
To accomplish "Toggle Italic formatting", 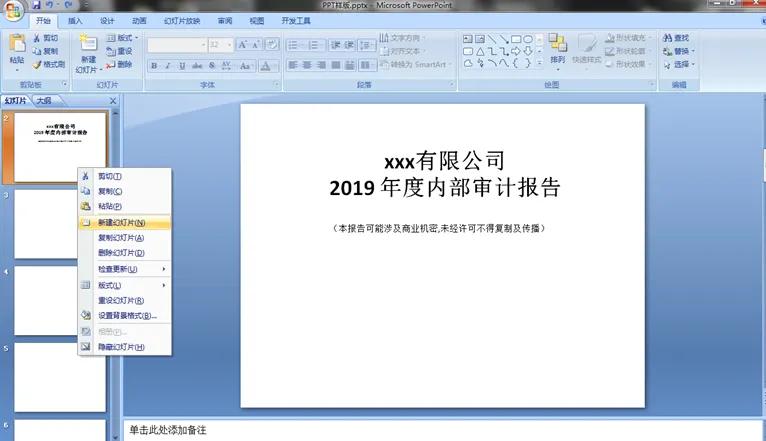I will (x=168, y=65).
